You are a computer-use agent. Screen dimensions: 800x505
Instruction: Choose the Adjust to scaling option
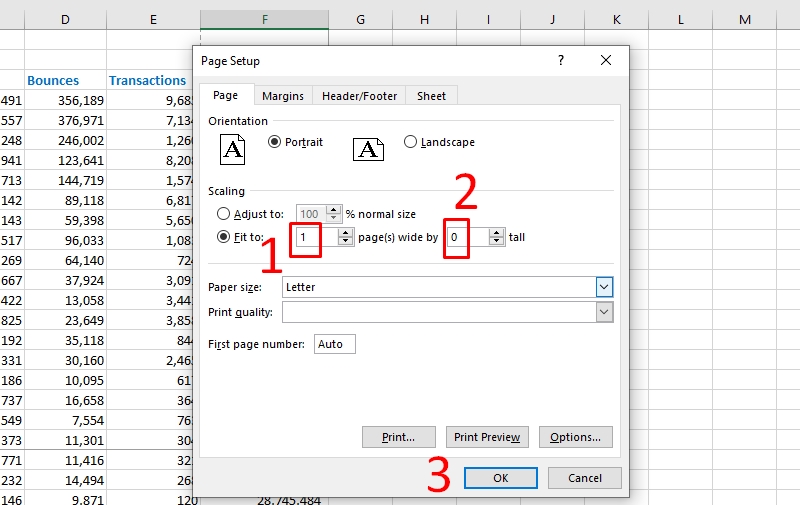224,214
